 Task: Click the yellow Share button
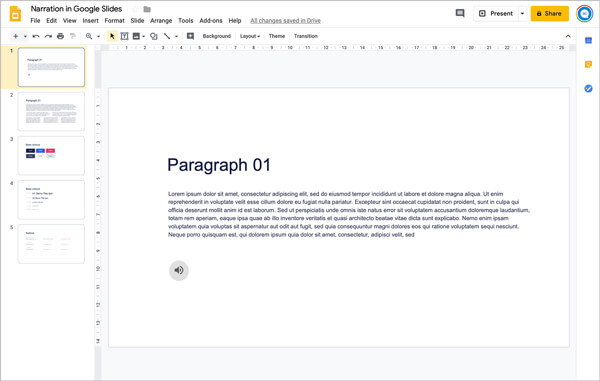549,13
